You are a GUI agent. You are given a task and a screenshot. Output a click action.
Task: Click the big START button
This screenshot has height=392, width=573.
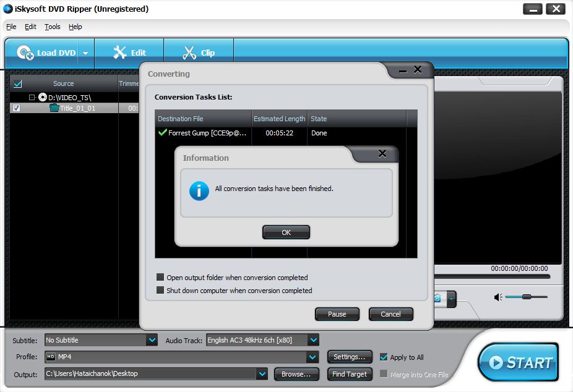point(518,362)
